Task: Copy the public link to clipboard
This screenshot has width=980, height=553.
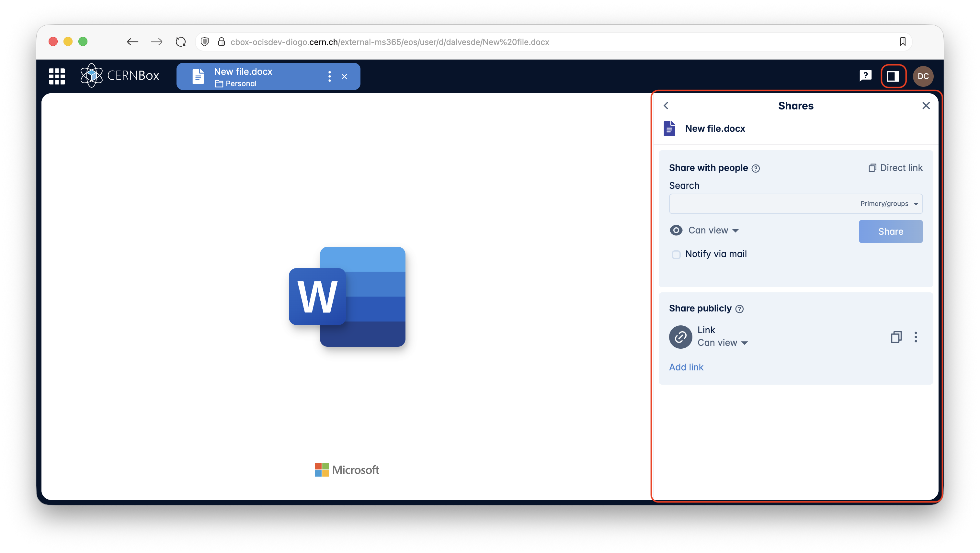Action: (x=896, y=337)
